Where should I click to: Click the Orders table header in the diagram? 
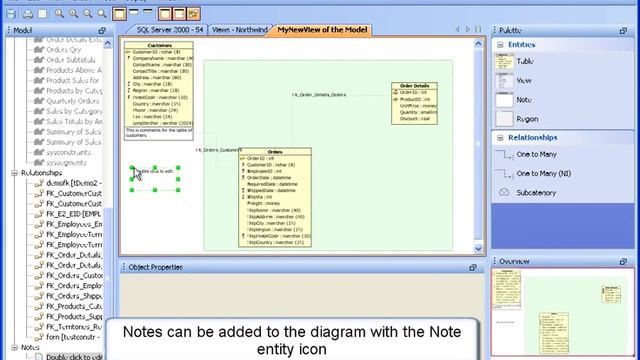click(x=275, y=151)
